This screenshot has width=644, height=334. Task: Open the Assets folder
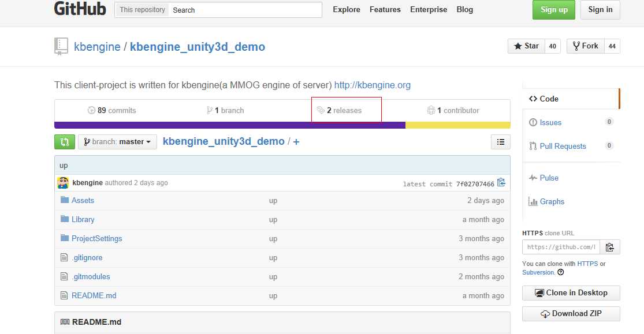(x=83, y=200)
